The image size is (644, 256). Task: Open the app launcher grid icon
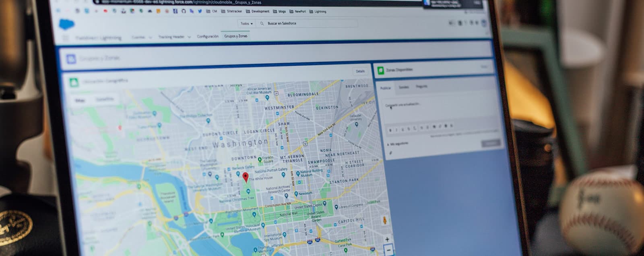66,38
